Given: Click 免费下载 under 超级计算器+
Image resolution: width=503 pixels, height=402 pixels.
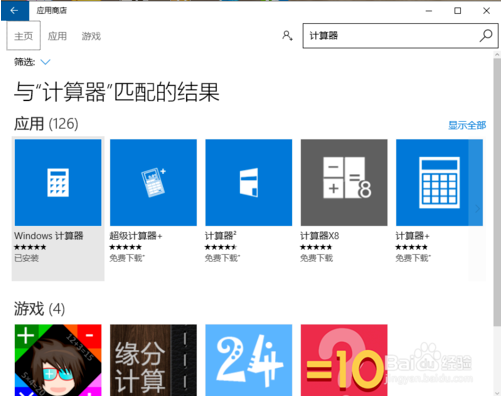Looking at the screenshot, I should click(x=127, y=258).
